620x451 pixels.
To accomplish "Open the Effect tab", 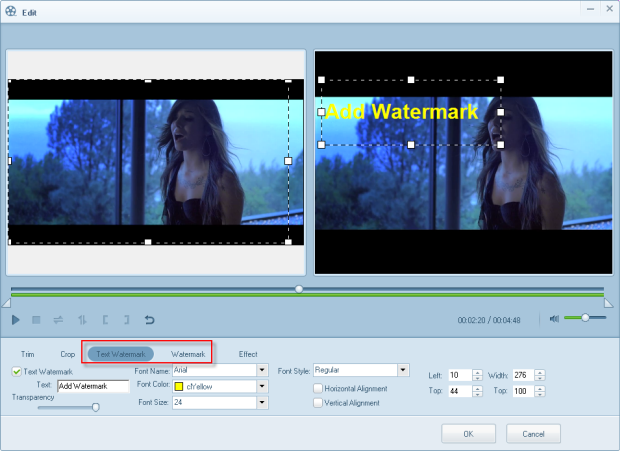I will (248, 354).
